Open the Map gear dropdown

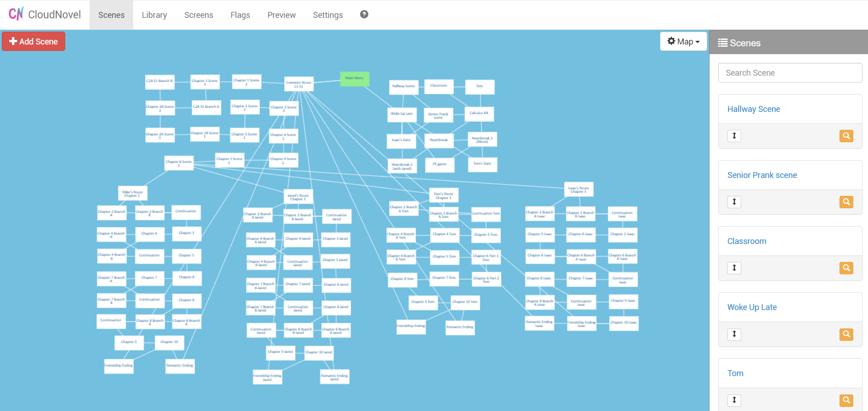pos(683,41)
